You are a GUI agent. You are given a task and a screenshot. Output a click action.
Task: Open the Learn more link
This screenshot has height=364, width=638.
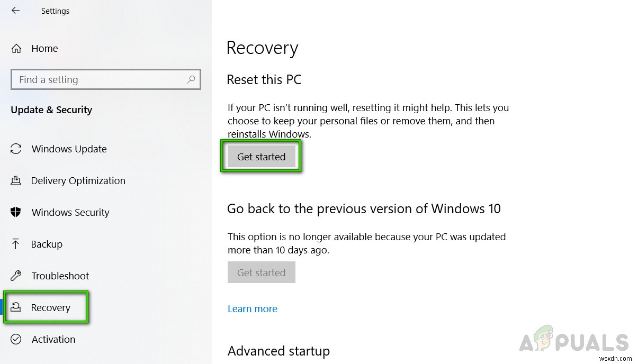[253, 309]
